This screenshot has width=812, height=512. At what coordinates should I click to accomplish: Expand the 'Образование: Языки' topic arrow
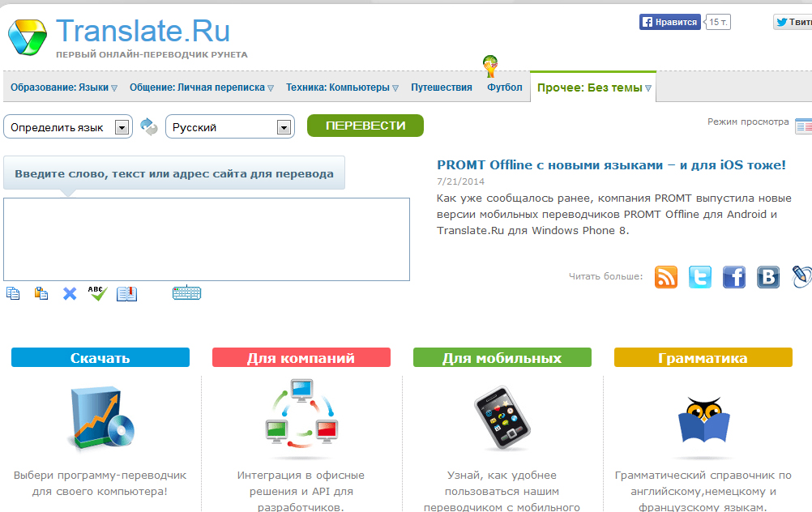(114, 88)
